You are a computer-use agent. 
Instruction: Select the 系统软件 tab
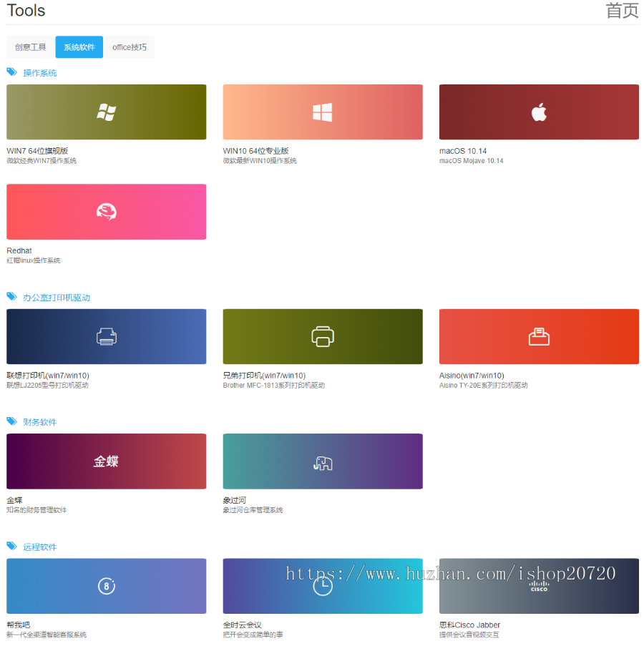coord(79,47)
